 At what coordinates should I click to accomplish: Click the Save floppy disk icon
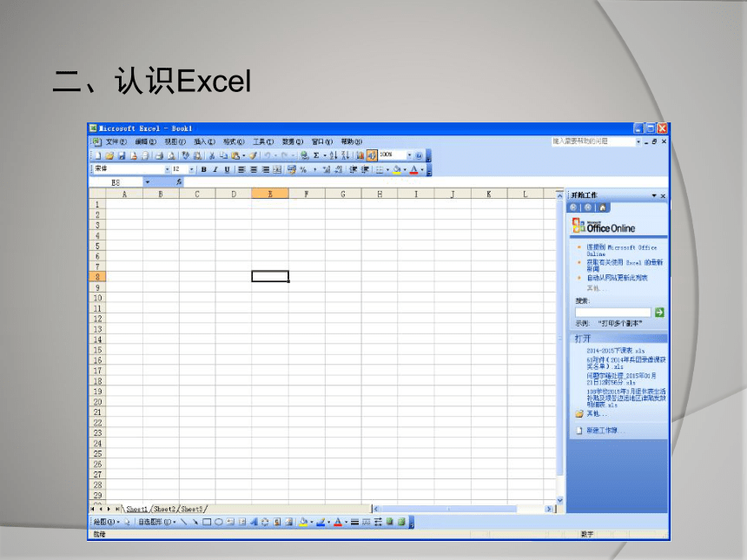[x=122, y=155]
